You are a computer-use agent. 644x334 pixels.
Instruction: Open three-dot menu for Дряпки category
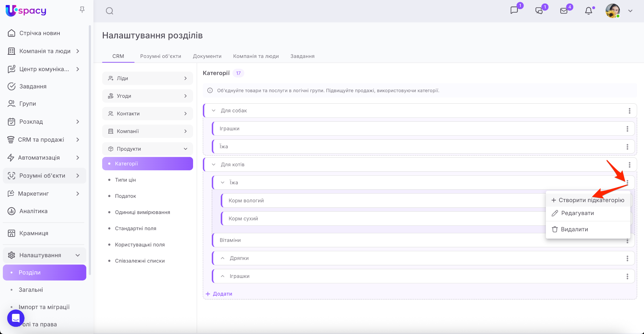click(627, 258)
